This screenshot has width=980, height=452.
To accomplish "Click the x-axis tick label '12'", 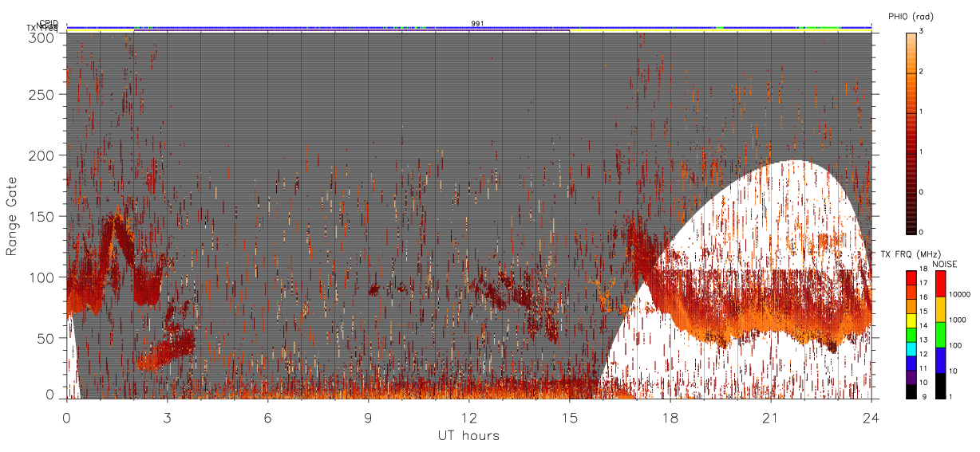I will (x=468, y=417).
